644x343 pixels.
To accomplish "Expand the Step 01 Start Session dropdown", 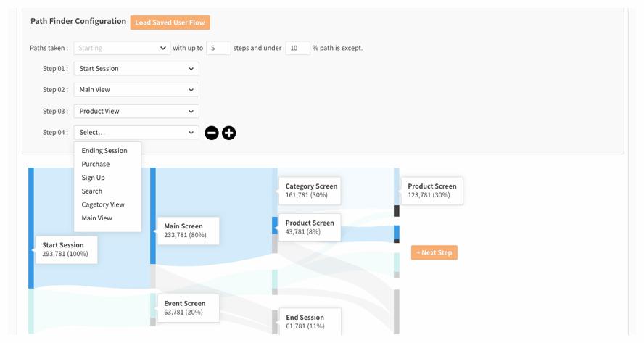I will click(136, 69).
